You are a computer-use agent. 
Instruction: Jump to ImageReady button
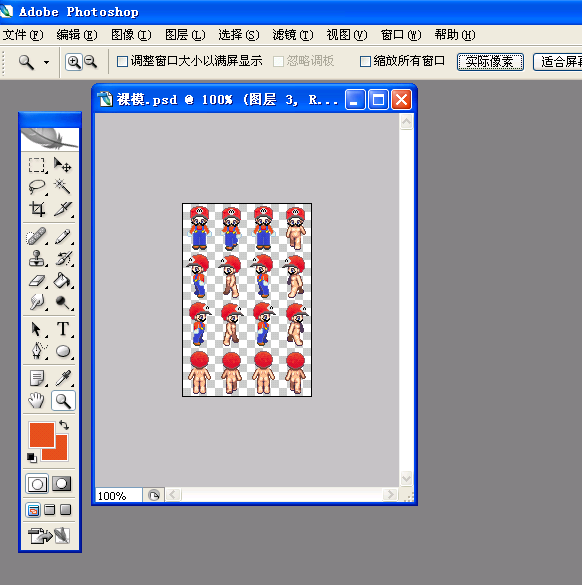(49, 536)
